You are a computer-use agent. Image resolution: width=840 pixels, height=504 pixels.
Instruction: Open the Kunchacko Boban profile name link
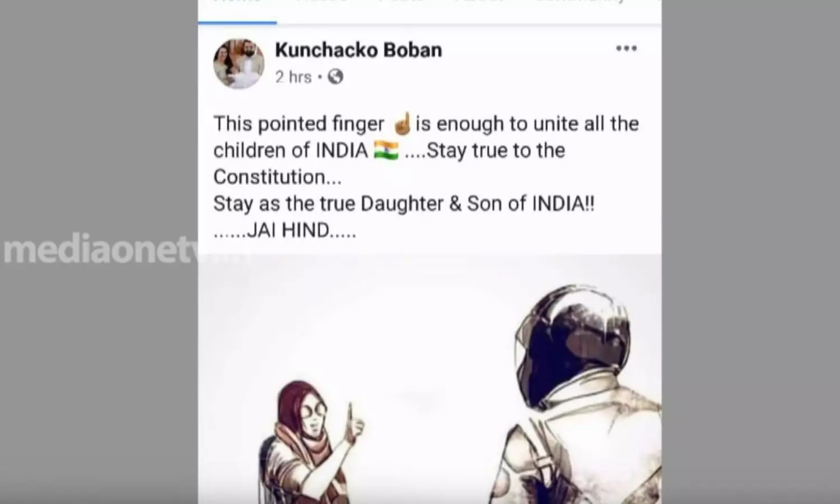pos(358,50)
